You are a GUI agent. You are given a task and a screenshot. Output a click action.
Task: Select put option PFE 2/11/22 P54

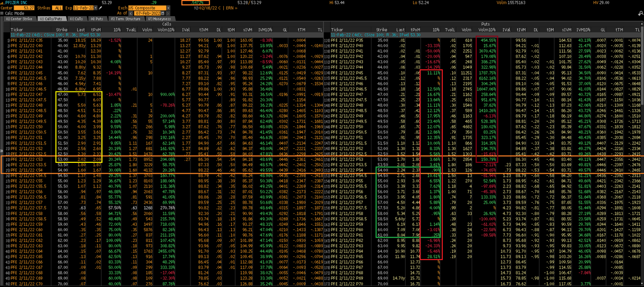tap(346, 170)
